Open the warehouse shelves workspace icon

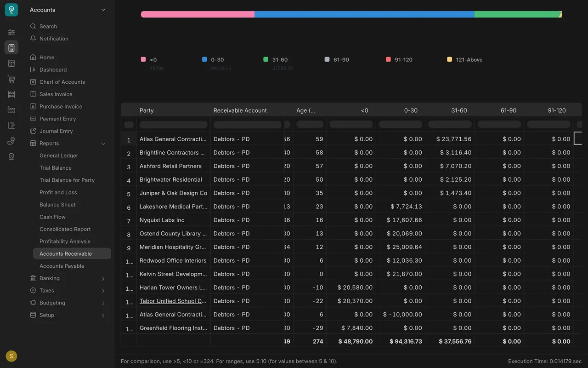pos(11,94)
